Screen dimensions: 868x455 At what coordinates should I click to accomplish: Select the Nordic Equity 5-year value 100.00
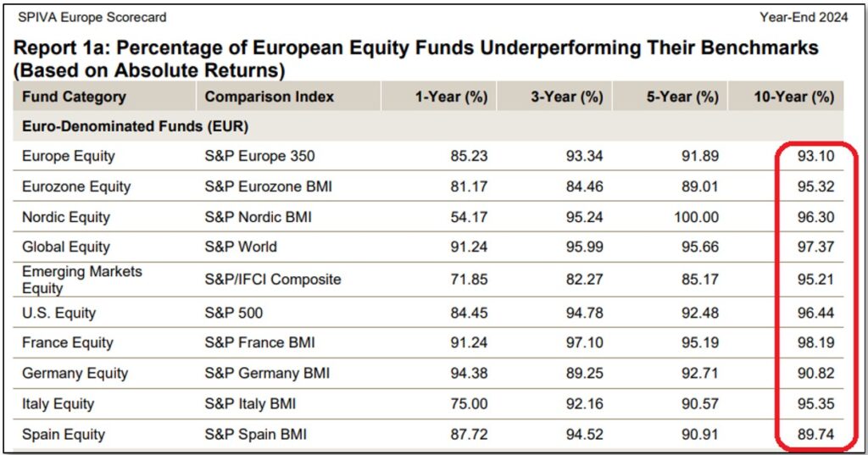[x=695, y=217]
